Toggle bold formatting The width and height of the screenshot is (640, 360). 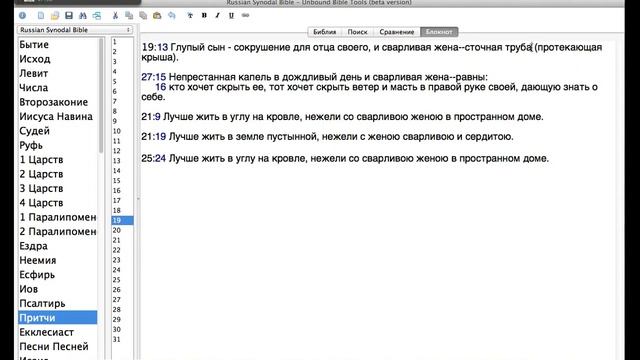204,16
